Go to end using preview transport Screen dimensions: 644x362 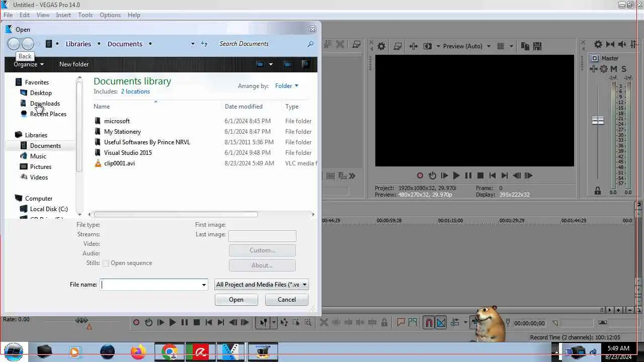pos(505,175)
